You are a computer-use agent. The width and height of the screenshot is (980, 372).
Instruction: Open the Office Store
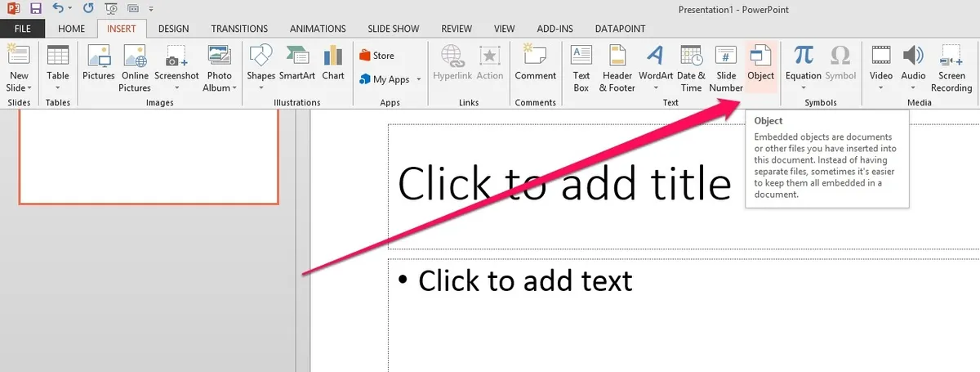(x=376, y=56)
